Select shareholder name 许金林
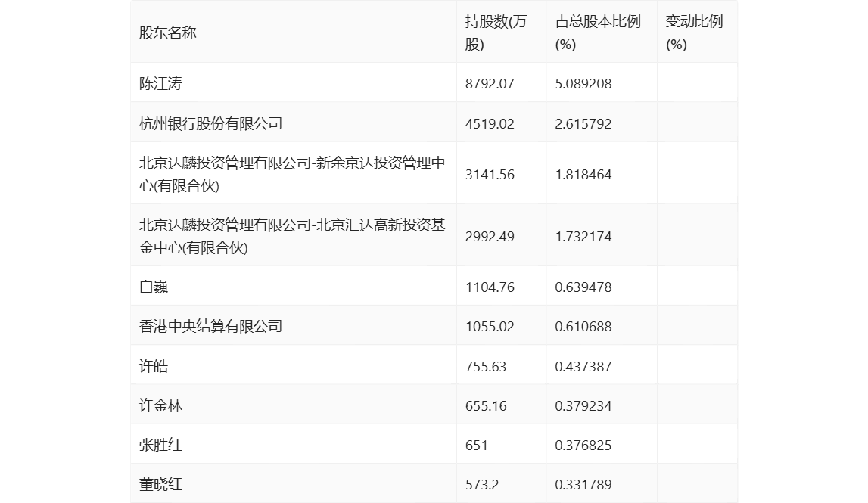This screenshot has height=503, width=868. (160, 405)
